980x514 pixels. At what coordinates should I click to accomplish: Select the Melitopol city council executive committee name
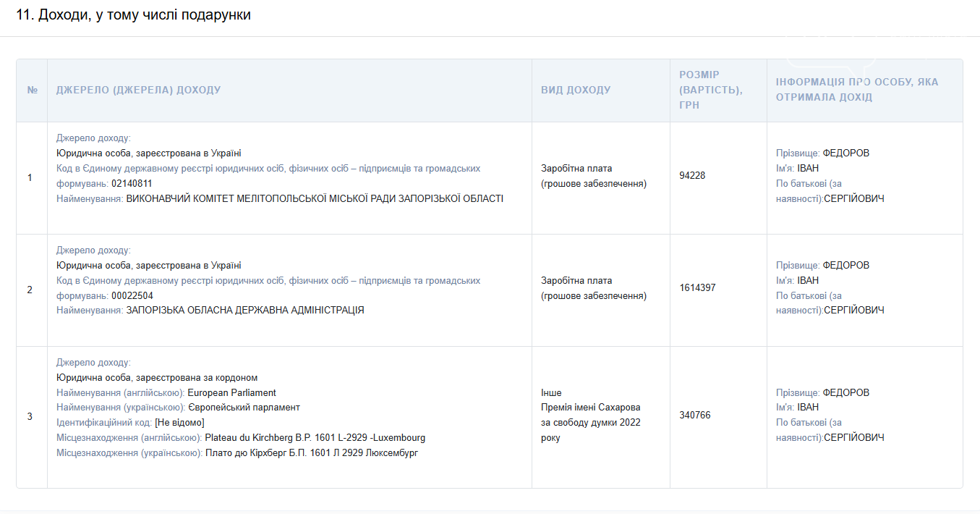[315, 198]
